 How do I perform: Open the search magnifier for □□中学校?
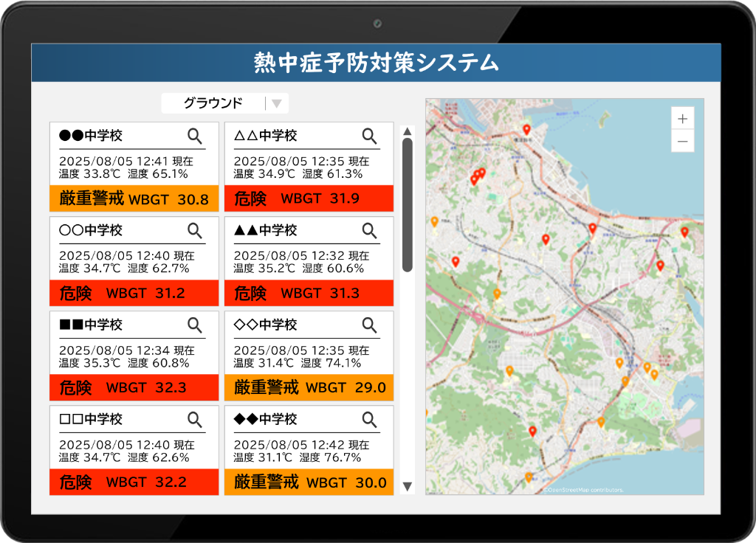[x=195, y=419]
